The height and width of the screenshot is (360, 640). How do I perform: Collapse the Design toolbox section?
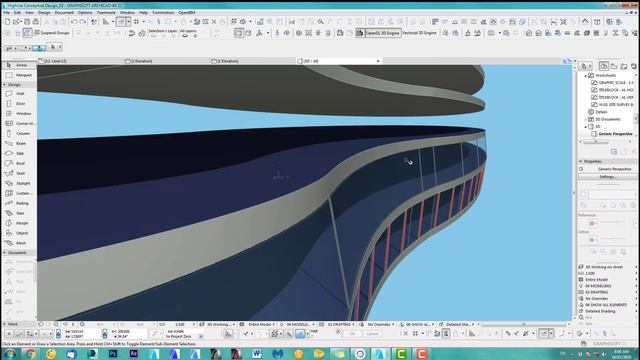coord(4,84)
